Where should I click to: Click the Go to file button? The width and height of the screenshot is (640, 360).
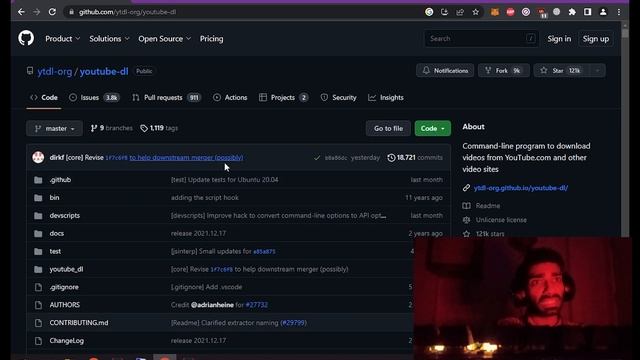(388, 128)
